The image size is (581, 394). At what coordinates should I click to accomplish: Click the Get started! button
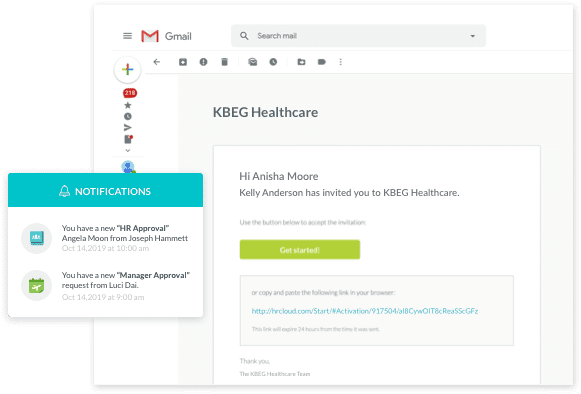point(300,249)
